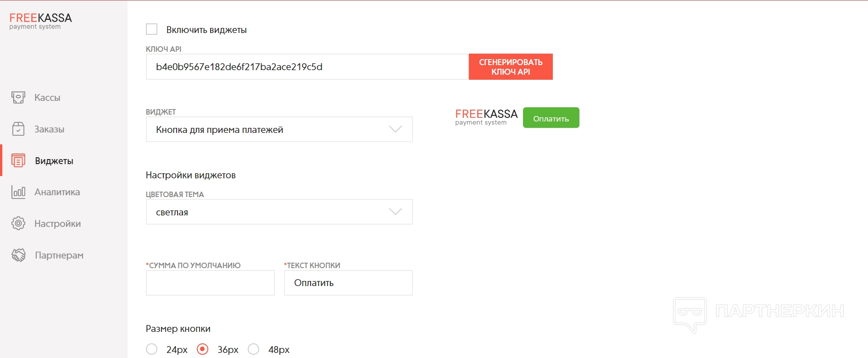Click the FREEKASSA widget preview logo
Image resolution: width=868 pixels, height=358 pixels.
(x=486, y=117)
